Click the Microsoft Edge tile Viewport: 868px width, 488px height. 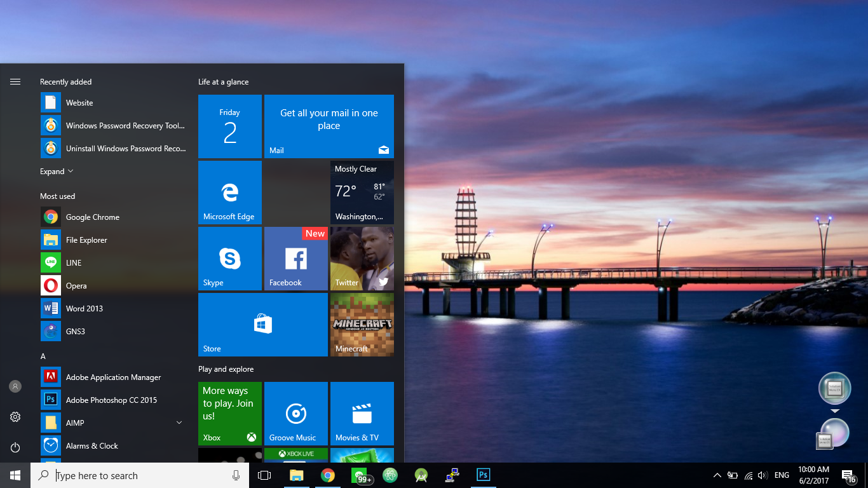(230, 193)
